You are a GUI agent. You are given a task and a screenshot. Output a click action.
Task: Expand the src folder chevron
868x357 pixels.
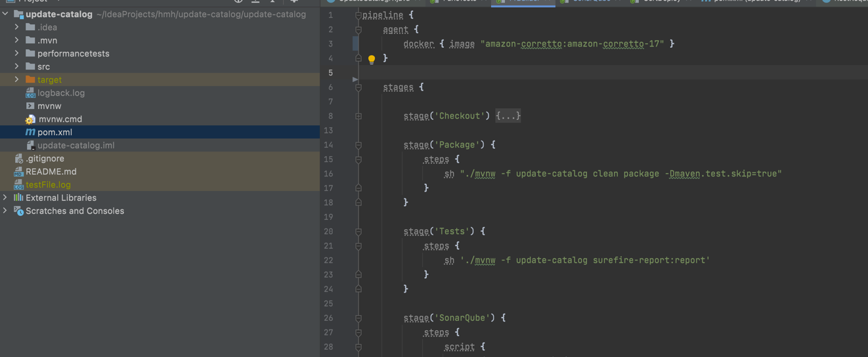point(17,66)
